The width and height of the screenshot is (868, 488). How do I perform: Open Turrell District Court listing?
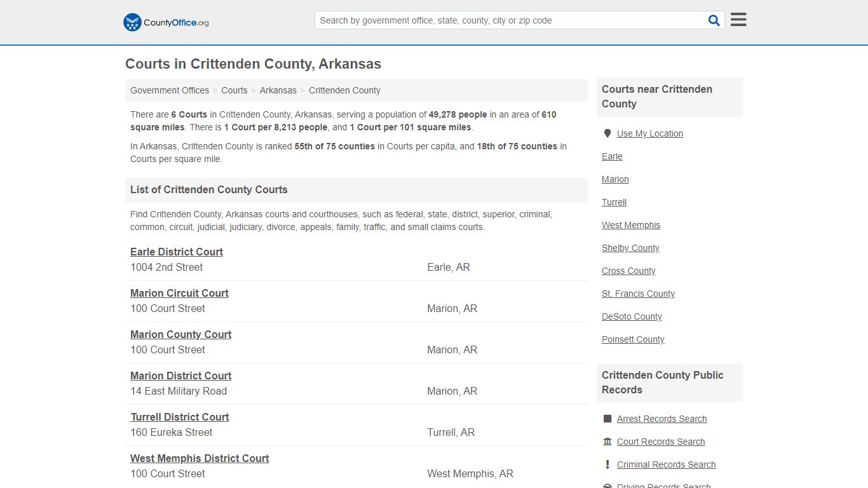[x=180, y=417]
